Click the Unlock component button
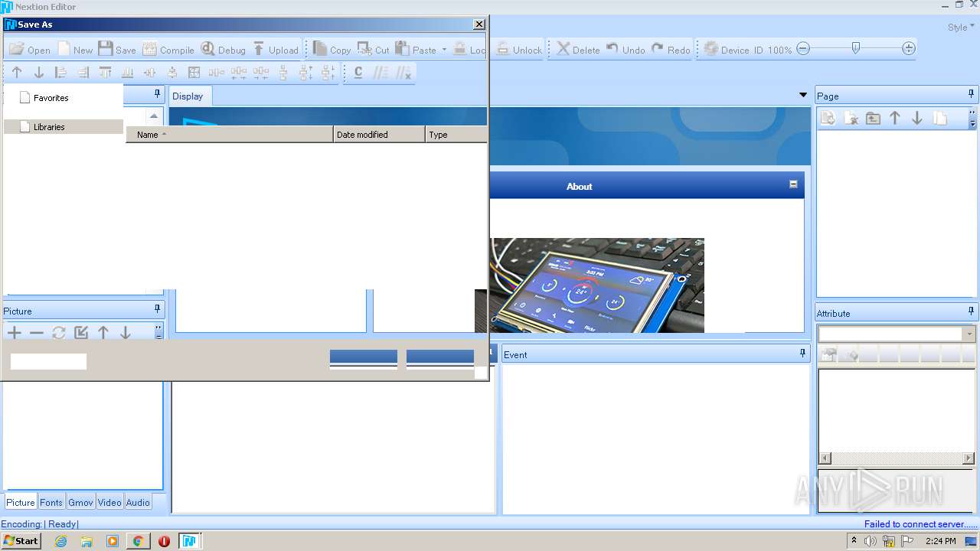The image size is (980, 551). pyautogui.click(x=519, y=49)
